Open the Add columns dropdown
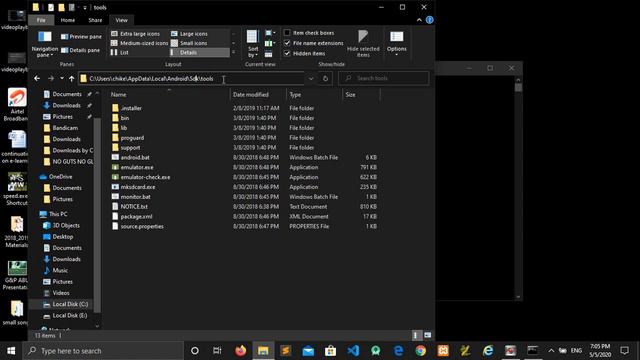Image resolution: width=640 pixels, height=360 pixels. [269, 43]
